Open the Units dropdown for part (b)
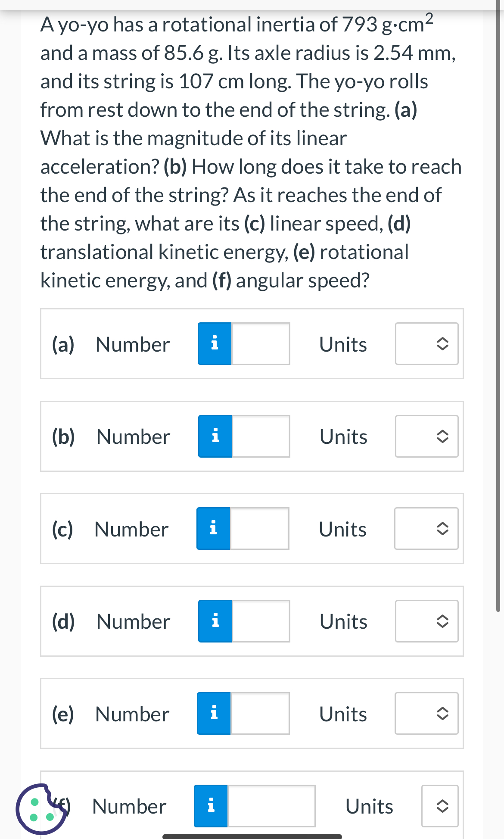The image size is (504, 839). click(426, 437)
